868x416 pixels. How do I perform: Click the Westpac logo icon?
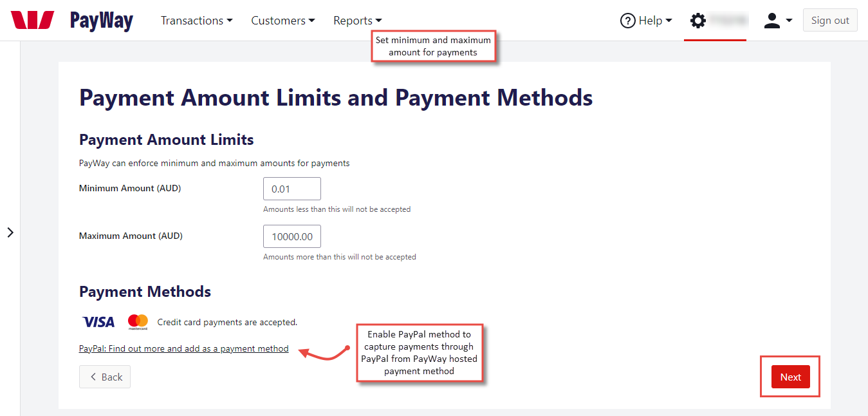pos(32,20)
